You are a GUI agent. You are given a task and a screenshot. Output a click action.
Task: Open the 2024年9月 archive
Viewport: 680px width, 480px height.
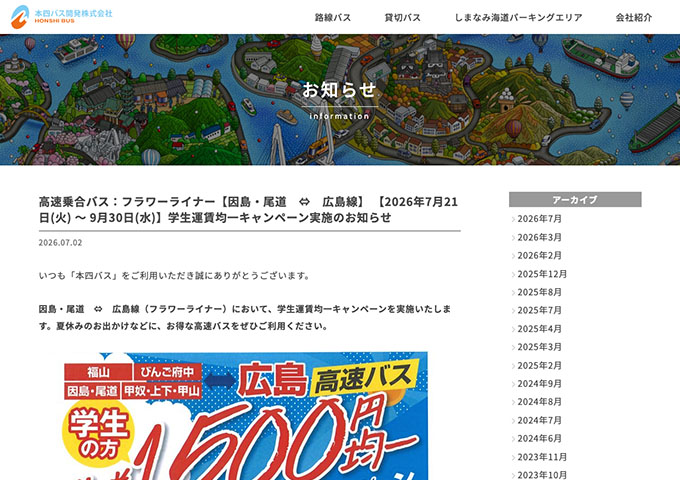coord(539,384)
